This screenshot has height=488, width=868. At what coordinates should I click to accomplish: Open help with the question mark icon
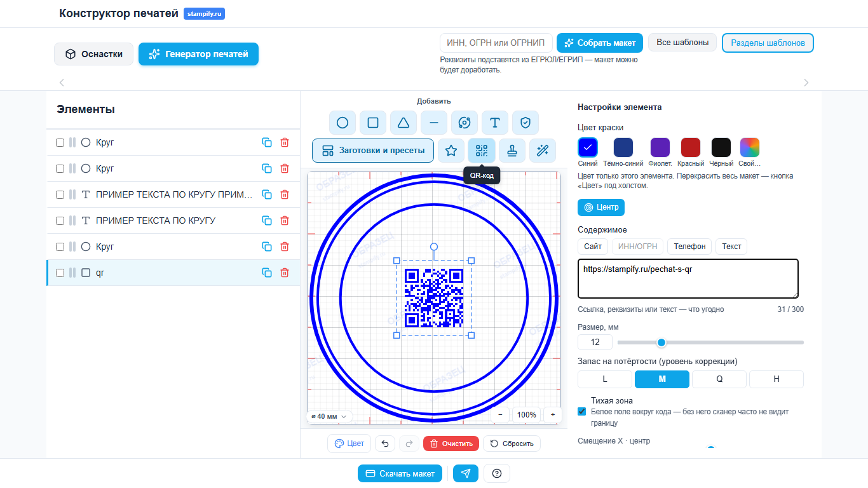pos(497,473)
